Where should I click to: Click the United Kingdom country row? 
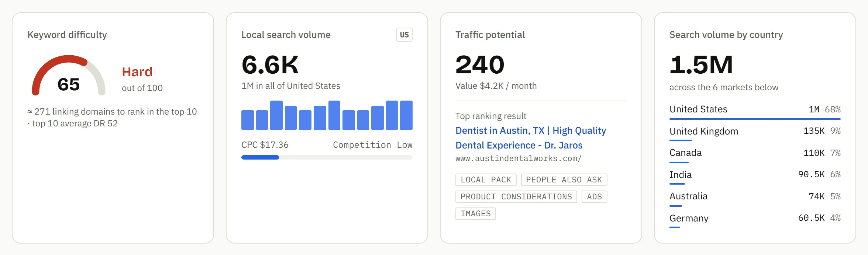pos(755,133)
